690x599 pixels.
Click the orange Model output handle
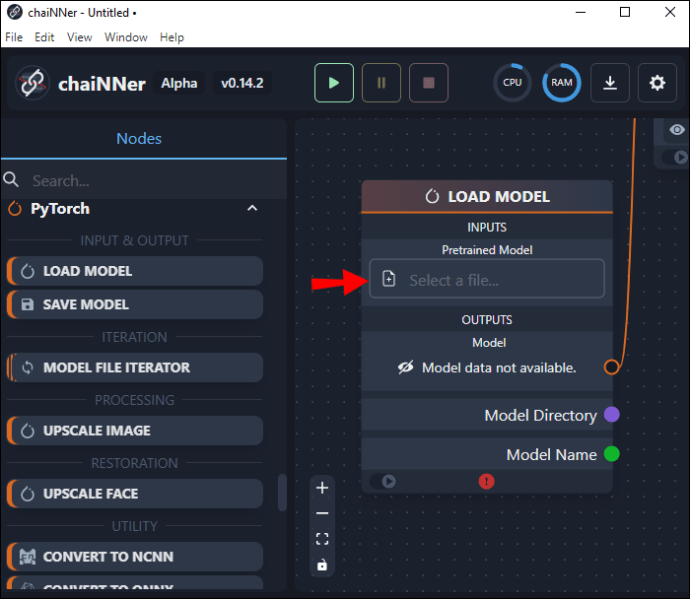611,367
